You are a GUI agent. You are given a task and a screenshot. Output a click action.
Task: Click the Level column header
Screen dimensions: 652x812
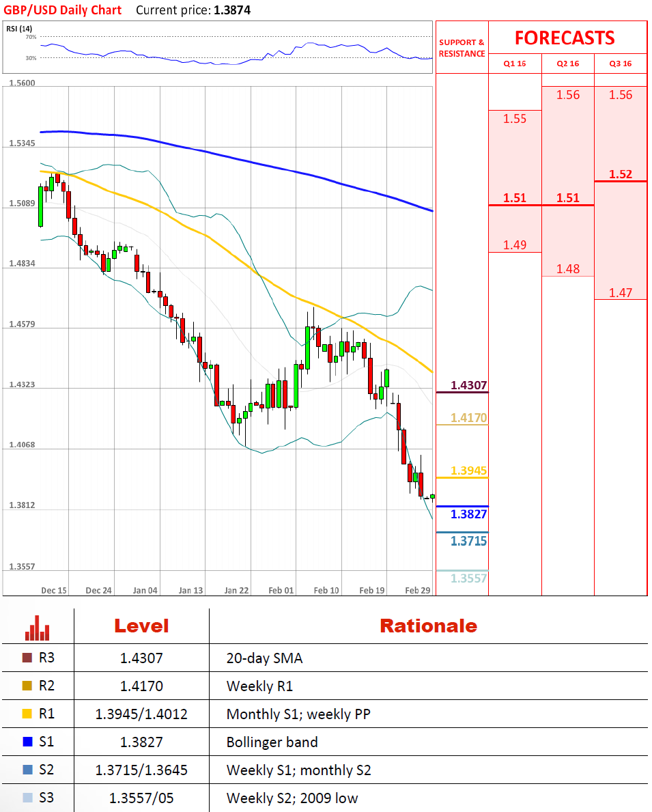[141, 626]
